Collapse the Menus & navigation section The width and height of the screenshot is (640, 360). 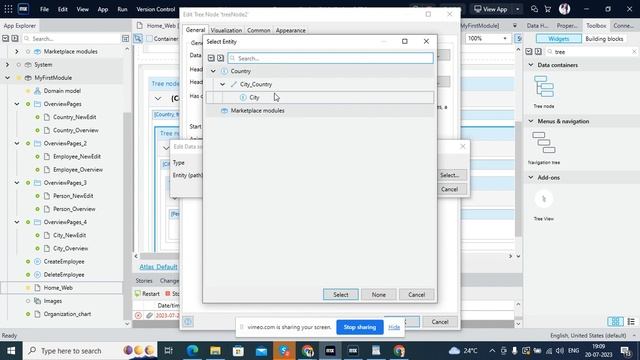[531, 121]
